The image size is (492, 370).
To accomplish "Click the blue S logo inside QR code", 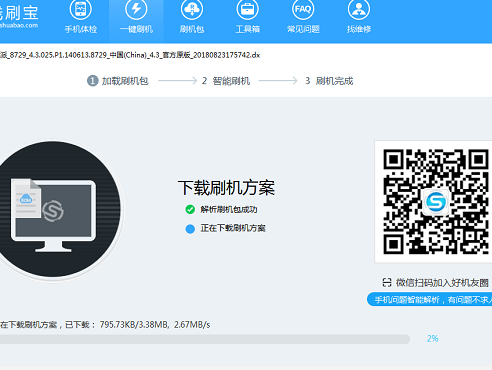I will pos(436,202).
